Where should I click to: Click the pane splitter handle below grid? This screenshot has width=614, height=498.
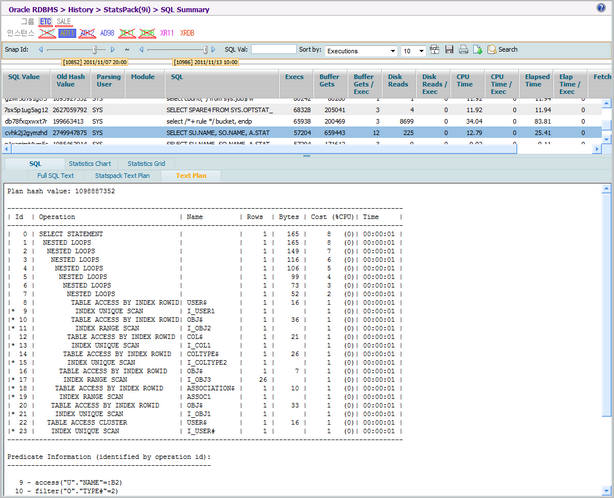(x=307, y=156)
